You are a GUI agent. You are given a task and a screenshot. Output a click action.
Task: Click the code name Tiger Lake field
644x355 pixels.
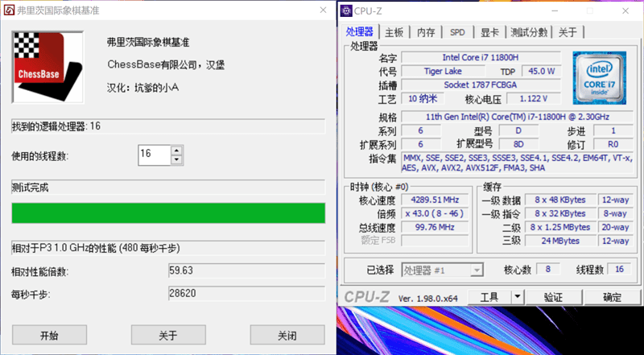(443, 71)
